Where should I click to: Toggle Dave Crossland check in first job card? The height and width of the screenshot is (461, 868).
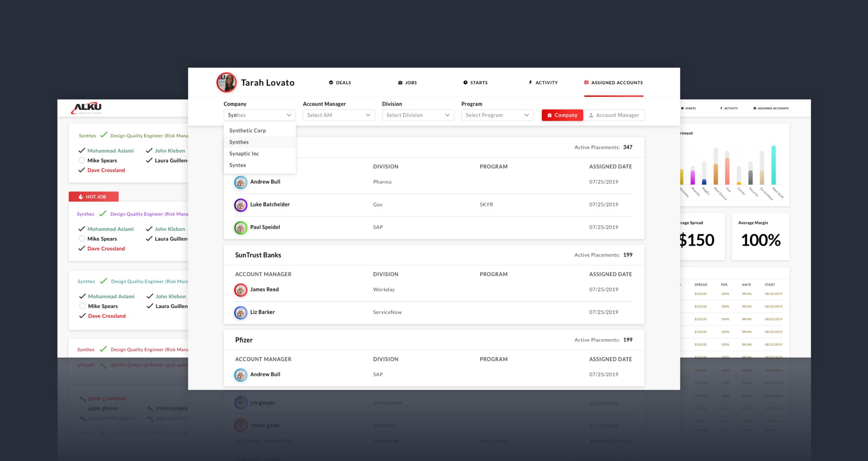(x=82, y=170)
